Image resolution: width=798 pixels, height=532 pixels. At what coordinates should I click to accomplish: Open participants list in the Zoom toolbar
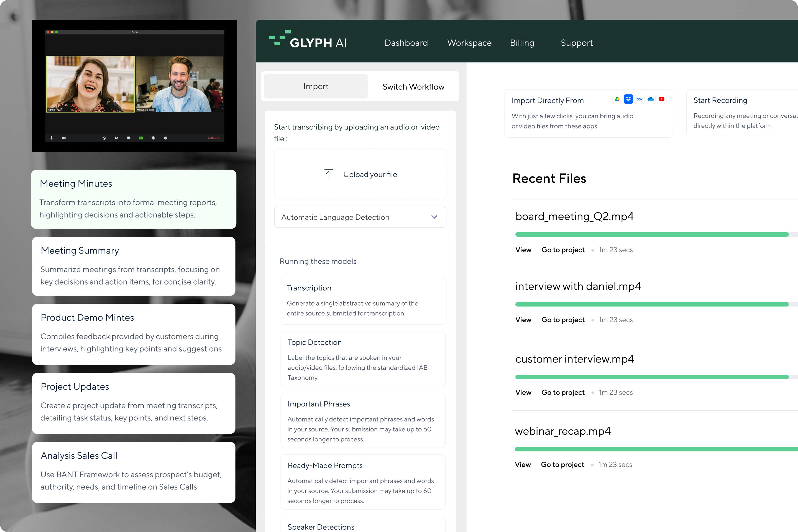[x=117, y=138]
